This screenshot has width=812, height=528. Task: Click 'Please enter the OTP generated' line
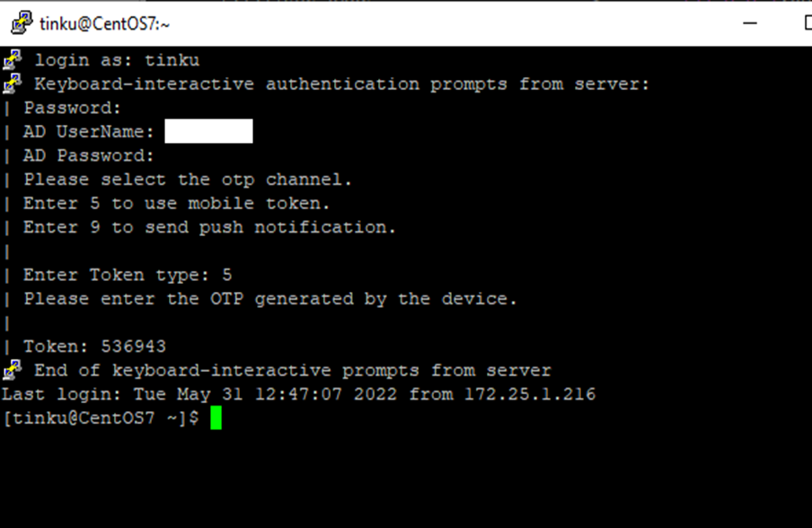[269, 299]
